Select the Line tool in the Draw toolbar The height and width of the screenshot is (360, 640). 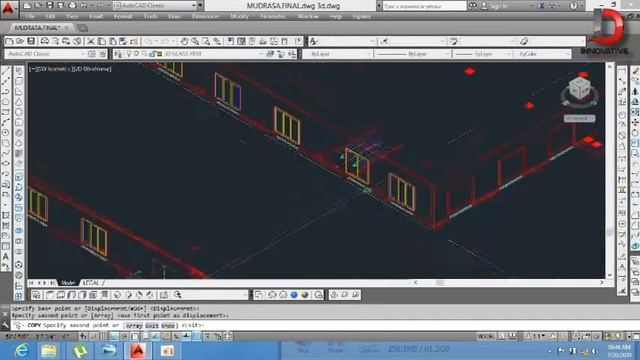(x=6, y=71)
